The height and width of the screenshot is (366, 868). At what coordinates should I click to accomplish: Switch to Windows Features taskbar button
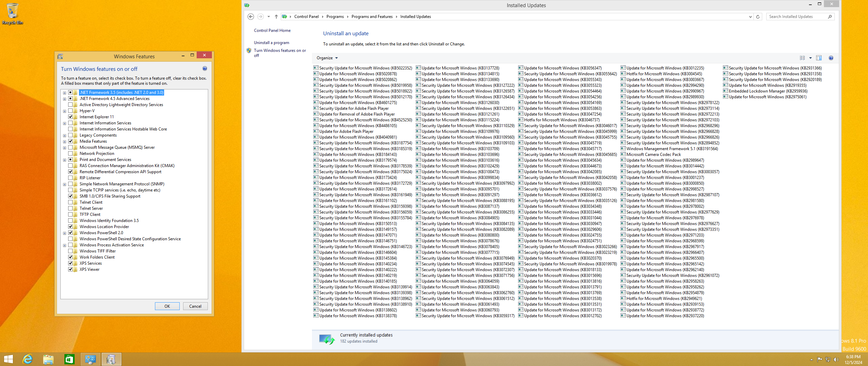pos(111,359)
